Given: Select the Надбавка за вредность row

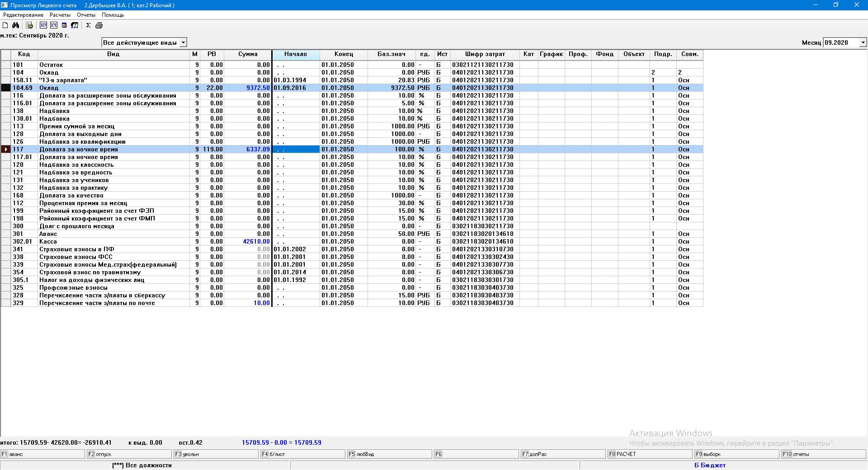Looking at the screenshot, I should (x=352, y=172).
